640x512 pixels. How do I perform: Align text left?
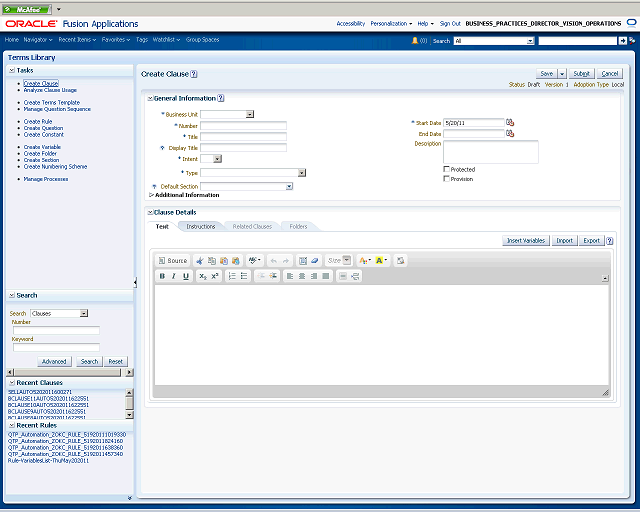pos(290,276)
